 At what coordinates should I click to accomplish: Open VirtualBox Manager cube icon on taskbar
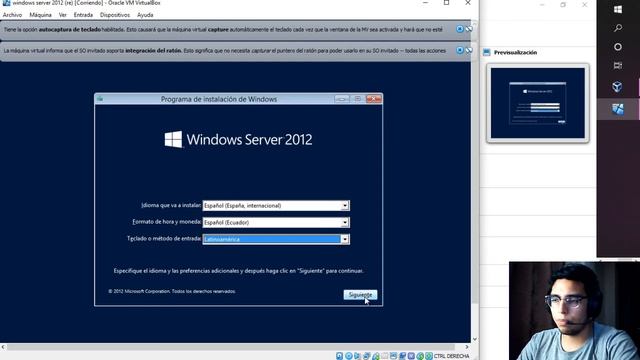617,86
